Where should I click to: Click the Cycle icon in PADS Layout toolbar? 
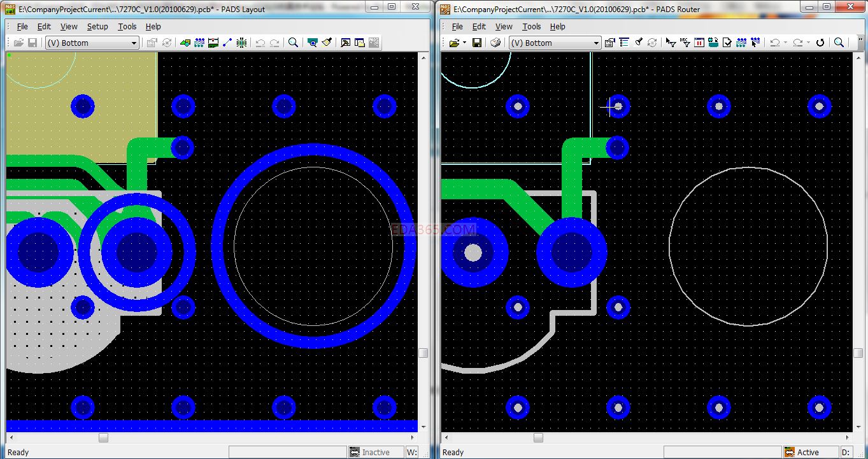tap(167, 43)
